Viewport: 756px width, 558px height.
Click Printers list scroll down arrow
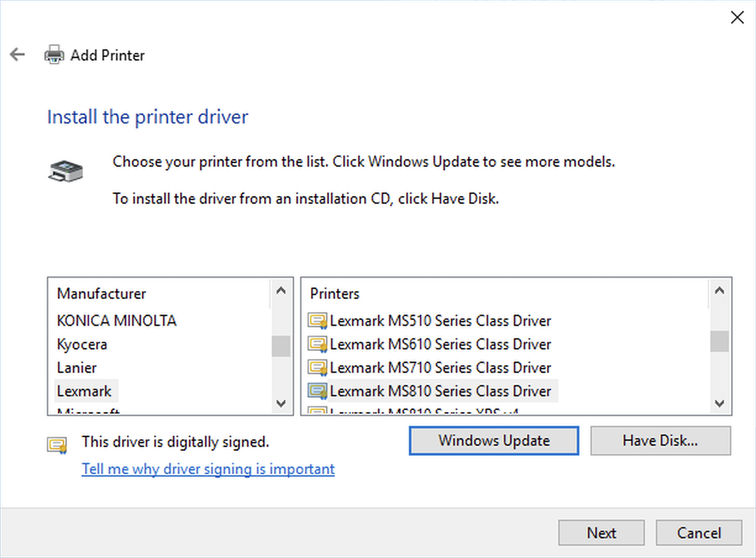(x=719, y=403)
